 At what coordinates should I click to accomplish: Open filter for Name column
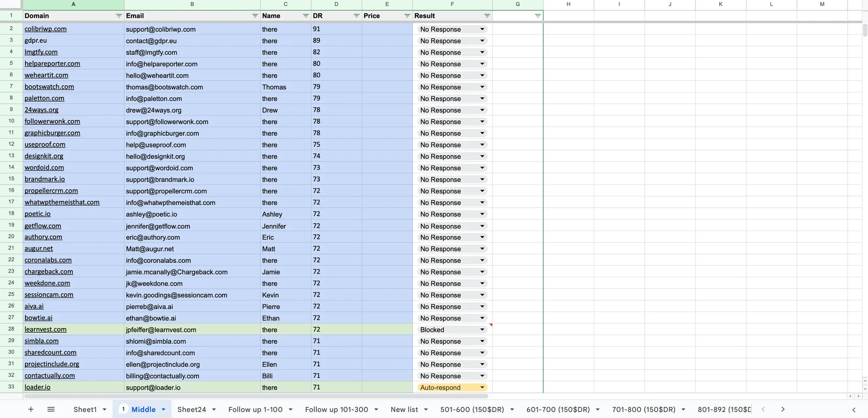coord(306,16)
